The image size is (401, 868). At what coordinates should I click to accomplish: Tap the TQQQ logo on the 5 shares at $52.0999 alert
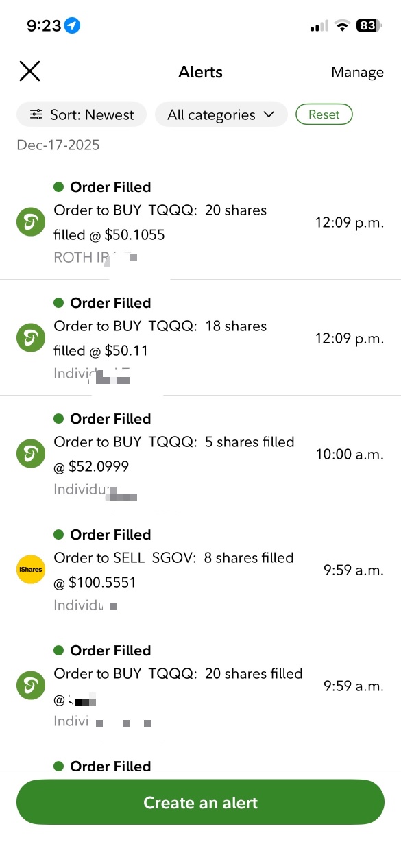(x=31, y=454)
